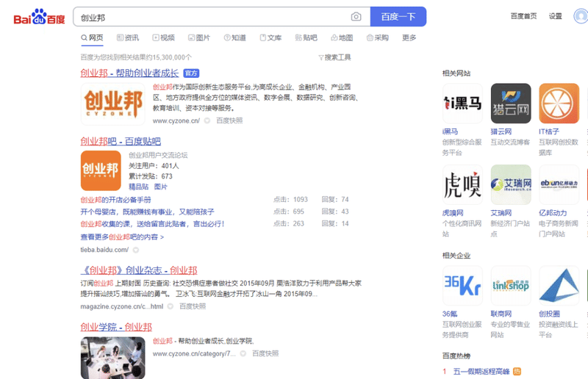Switch to the 贴吧 tab

[x=306, y=38]
